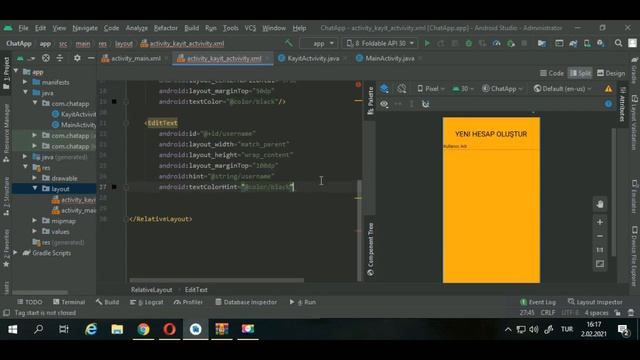Expand the drawable folder
Image resolution: width=640 pixels, height=360 pixels.
35,178
